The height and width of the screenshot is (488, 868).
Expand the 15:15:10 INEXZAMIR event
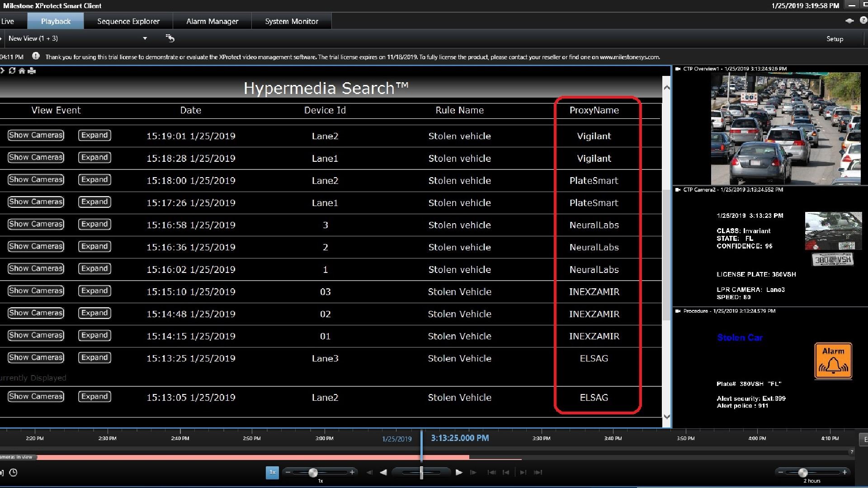94,291
